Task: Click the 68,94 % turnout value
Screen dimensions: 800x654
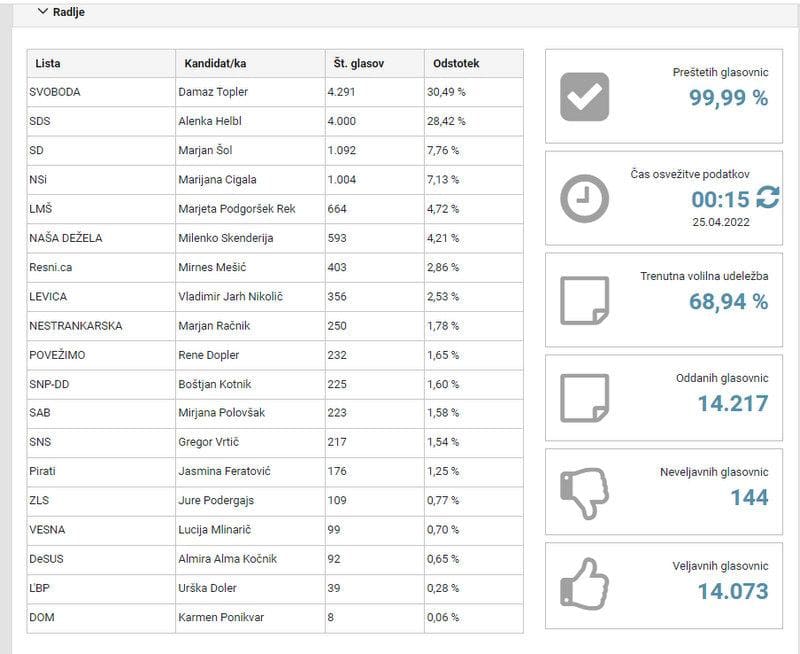Action: tap(728, 301)
